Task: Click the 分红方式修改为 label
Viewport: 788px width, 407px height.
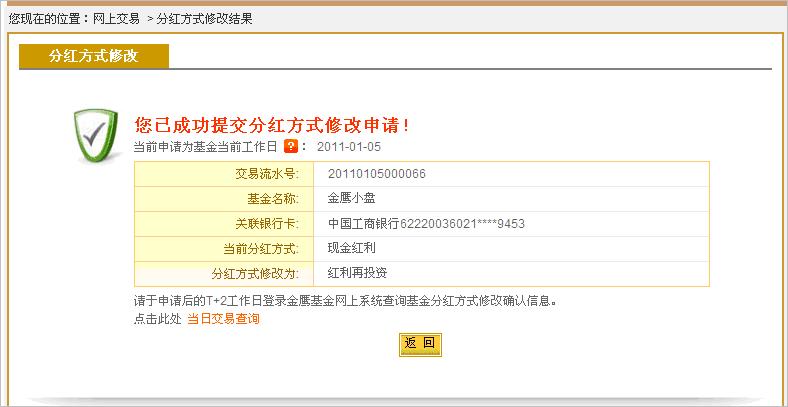Action: pyautogui.click(x=255, y=274)
